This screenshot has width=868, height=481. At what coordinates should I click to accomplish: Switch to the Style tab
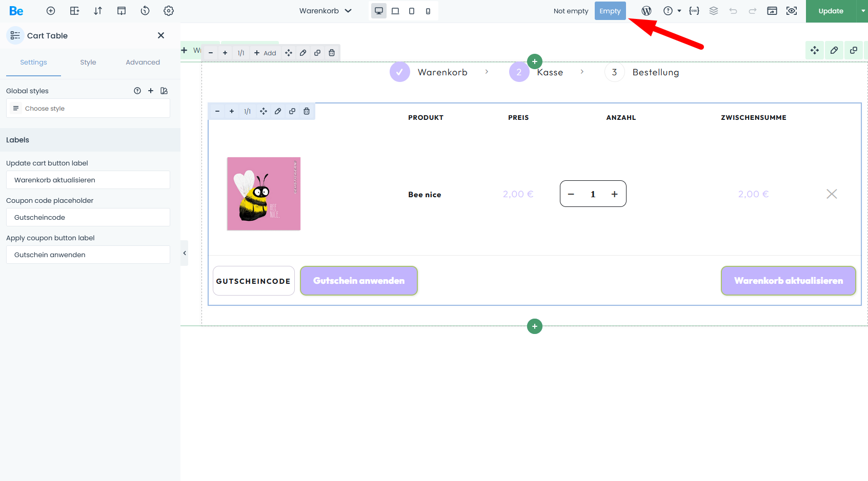tap(88, 62)
